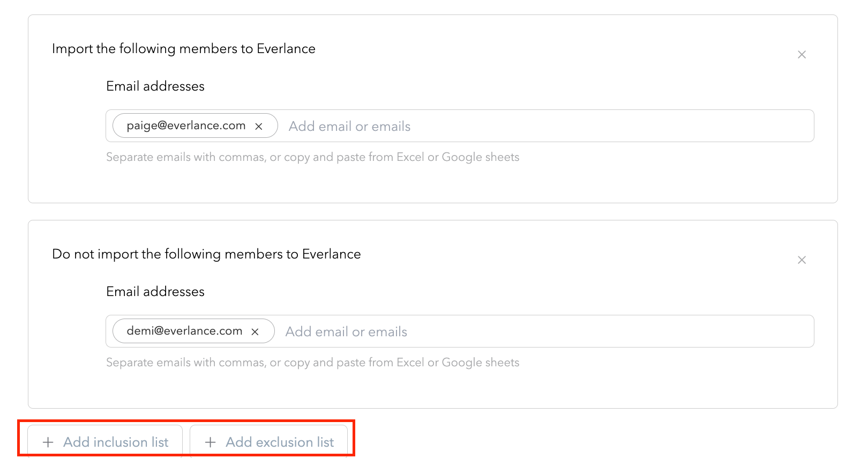Click the plus icon beside Add exclusion list

pyautogui.click(x=211, y=442)
